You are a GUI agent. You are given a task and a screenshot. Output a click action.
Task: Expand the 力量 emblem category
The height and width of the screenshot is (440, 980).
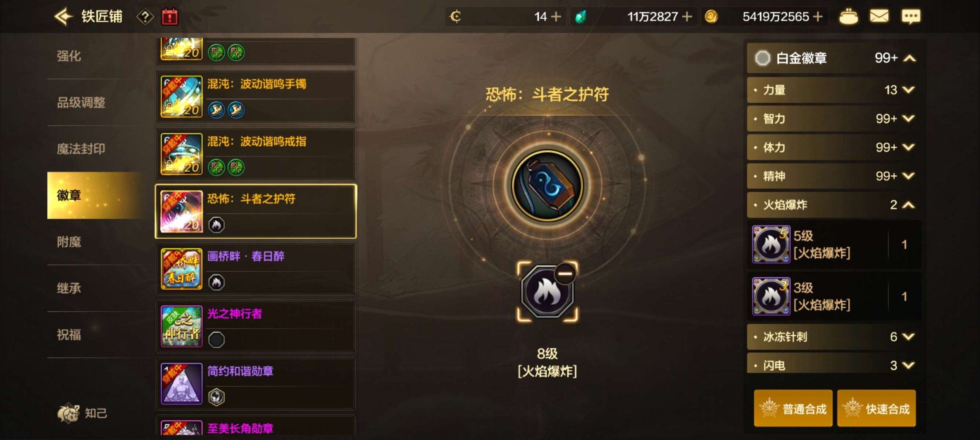(x=909, y=90)
